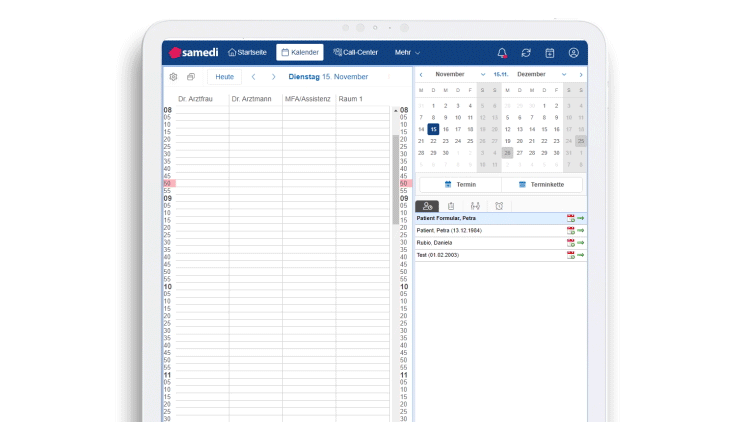Select Rubio, Daniela row
Screen dimensions: 750x422
pos(501,243)
